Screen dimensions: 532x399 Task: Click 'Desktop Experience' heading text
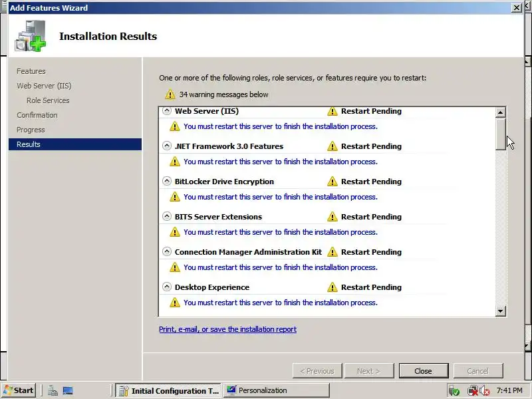click(x=212, y=287)
